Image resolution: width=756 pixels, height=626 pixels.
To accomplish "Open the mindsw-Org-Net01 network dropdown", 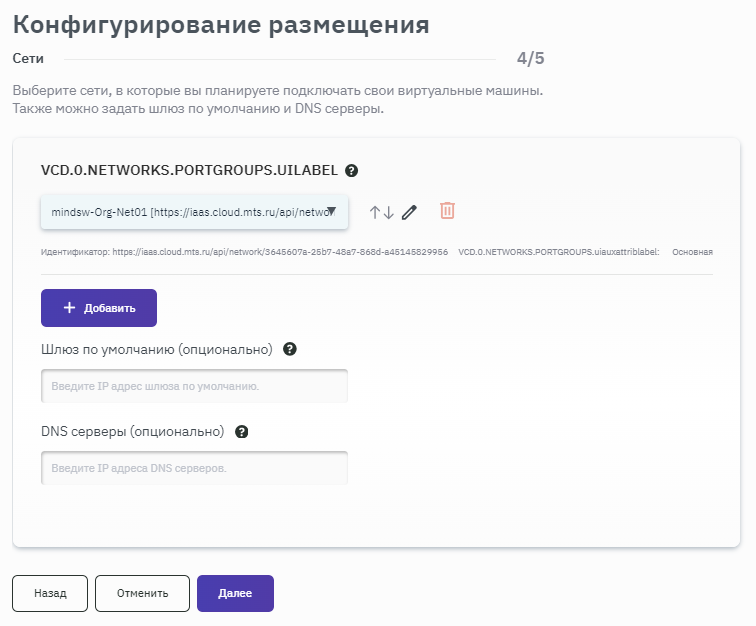I will tap(190, 212).
